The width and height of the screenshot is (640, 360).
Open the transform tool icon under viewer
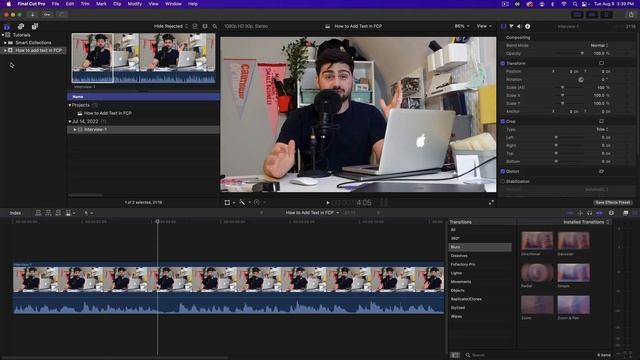[227, 202]
